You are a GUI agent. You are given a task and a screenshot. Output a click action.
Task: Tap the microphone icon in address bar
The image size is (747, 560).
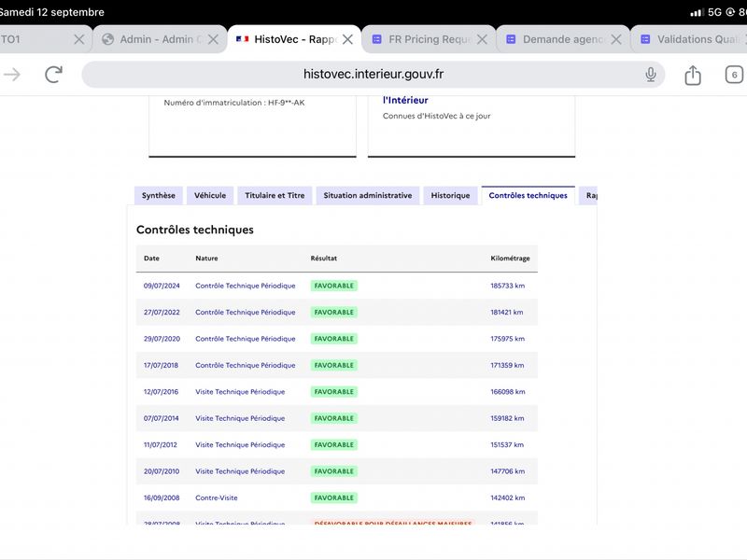point(650,75)
